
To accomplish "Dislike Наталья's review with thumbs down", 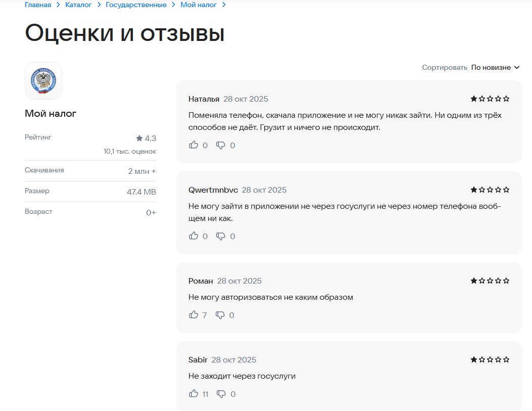I will pos(221,145).
